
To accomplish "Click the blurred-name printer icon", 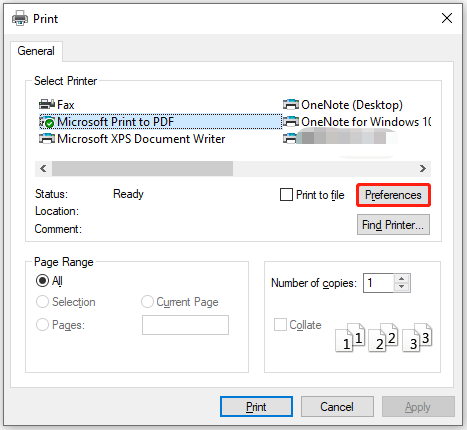I will [x=289, y=138].
